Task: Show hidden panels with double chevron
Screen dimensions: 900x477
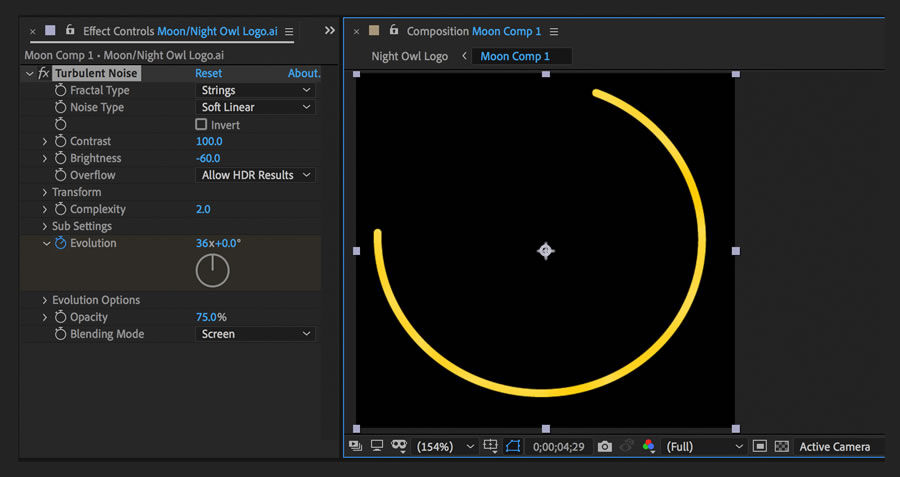Action: click(329, 30)
